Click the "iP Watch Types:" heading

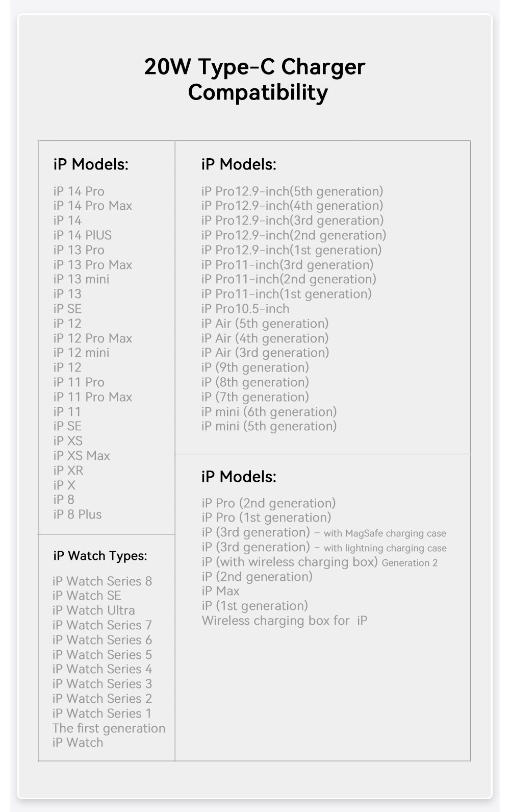pos(100,556)
